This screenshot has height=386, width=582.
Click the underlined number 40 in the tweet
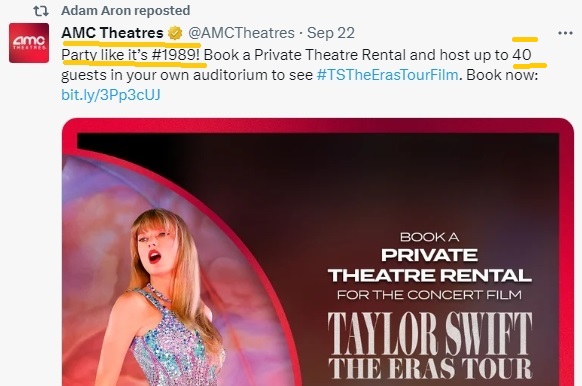(x=522, y=55)
